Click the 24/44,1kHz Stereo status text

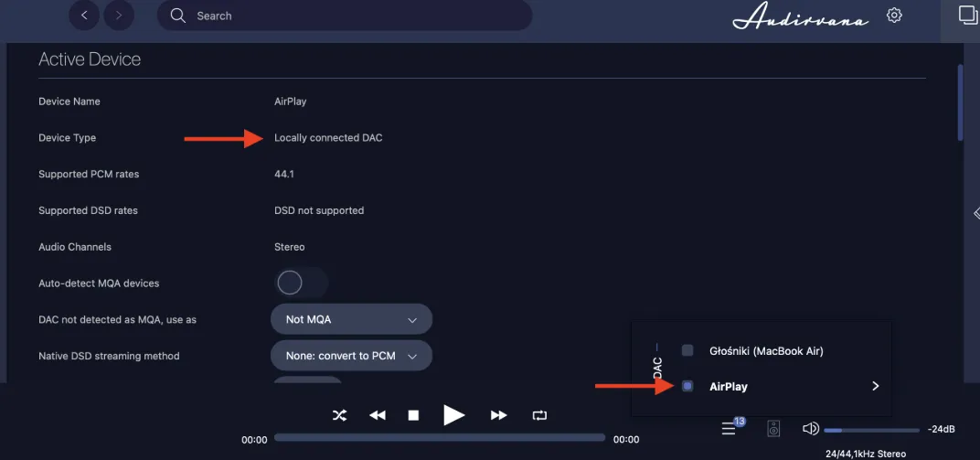pyautogui.click(x=866, y=454)
